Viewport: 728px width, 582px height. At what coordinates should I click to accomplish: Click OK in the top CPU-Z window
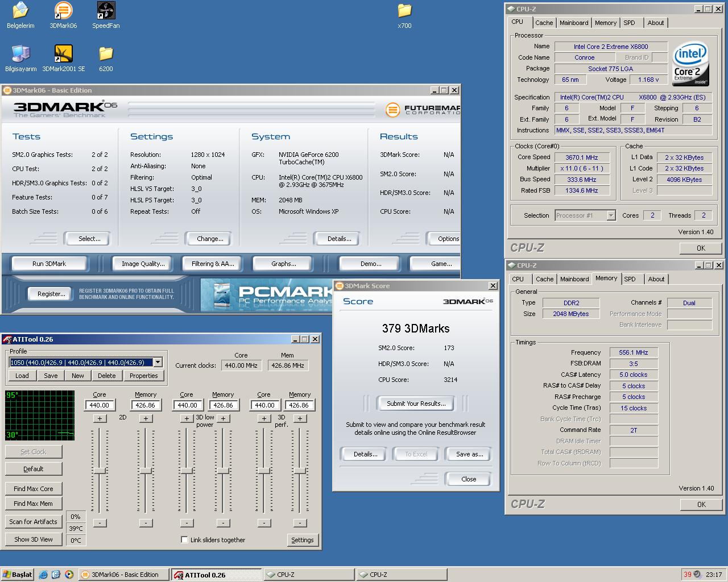click(701, 248)
